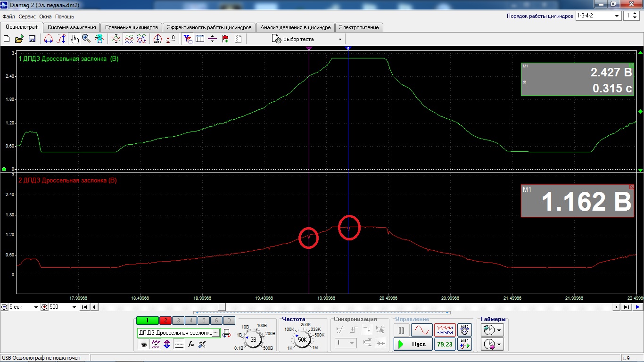This screenshot has height=362, width=644.
Task: Open the Анализ давления в цилиндре tab
Action: click(296, 27)
